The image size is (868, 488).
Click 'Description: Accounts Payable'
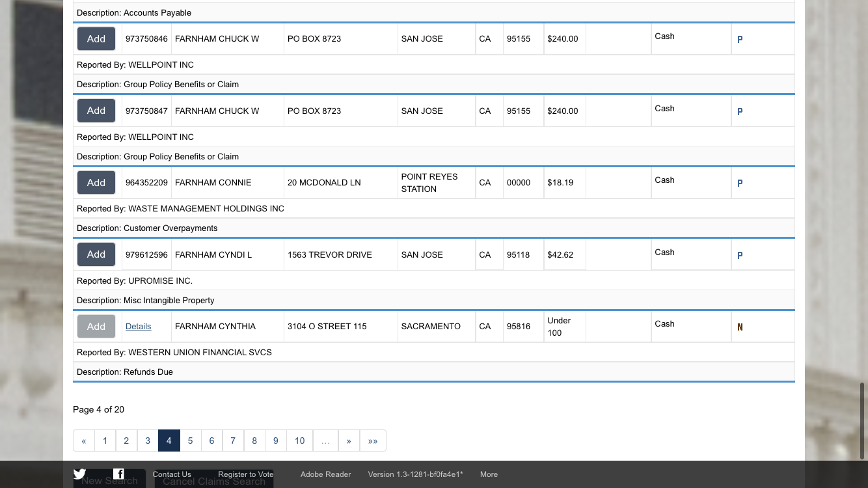click(x=134, y=13)
